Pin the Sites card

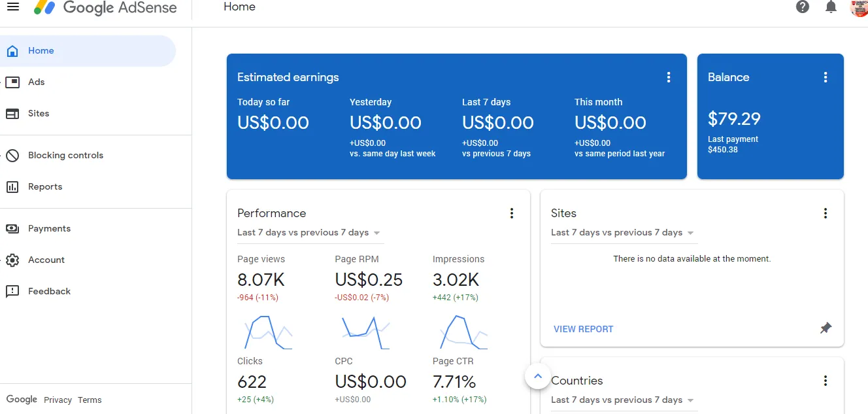[x=826, y=328]
